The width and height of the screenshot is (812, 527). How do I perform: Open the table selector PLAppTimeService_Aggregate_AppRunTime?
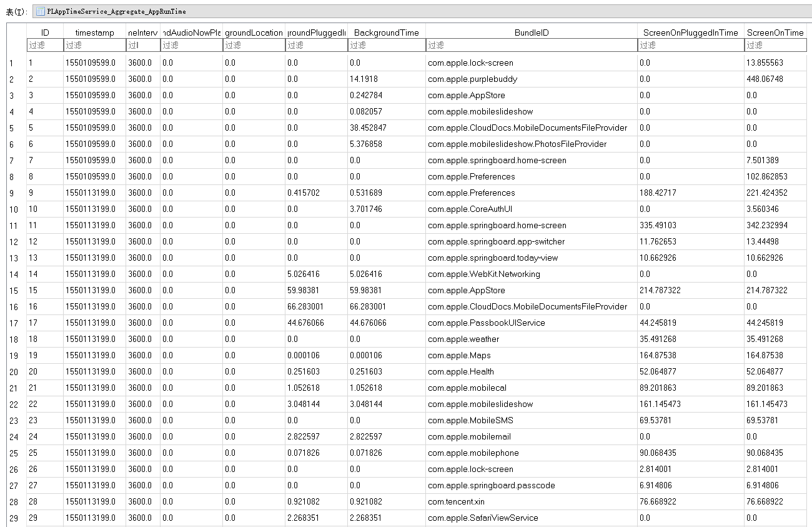(422, 11)
